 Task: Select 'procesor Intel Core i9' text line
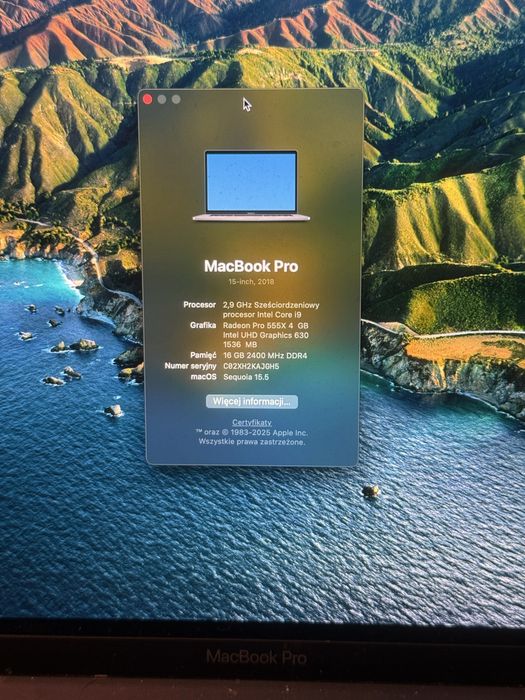(262, 314)
